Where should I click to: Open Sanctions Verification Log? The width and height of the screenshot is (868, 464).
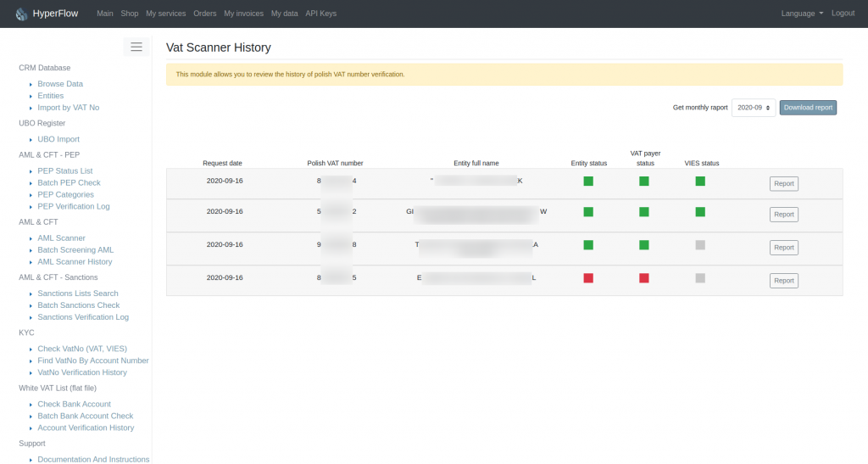pyautogui.click(x=83, y=317)
